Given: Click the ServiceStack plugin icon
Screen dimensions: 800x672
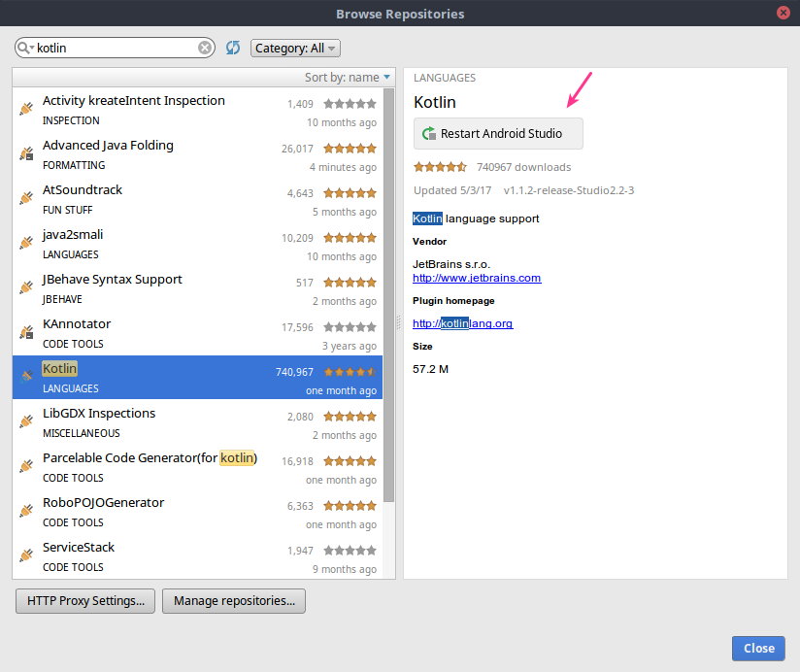Looking at the screenshot, I should coord(25,552).
